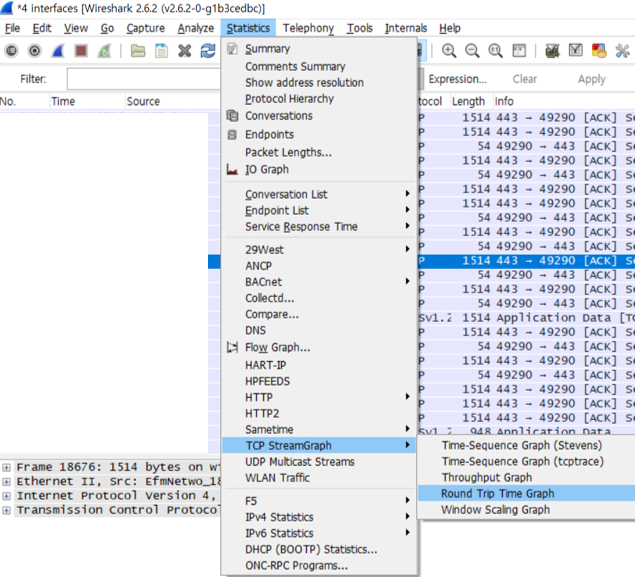Image resolution: width=636 pixels, height=577 pixels.
Task: Sort by the Info column header
Action: [504, 101]
